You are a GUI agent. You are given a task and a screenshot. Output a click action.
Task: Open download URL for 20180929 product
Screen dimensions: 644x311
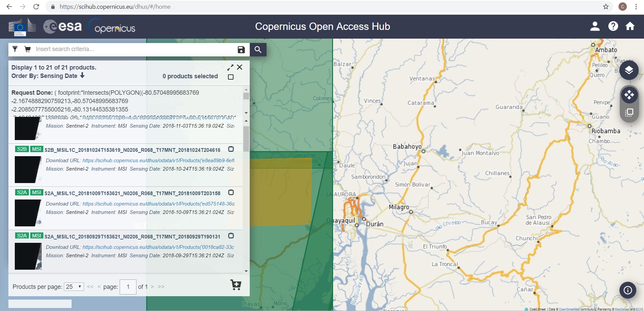[x=158, y=247]
